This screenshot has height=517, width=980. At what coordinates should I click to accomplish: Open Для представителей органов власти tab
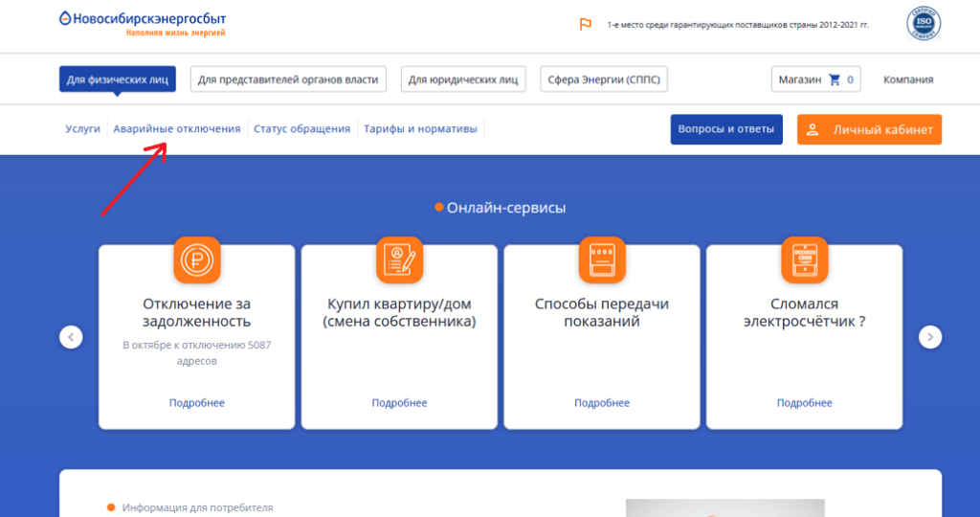[x=288, y=79]
